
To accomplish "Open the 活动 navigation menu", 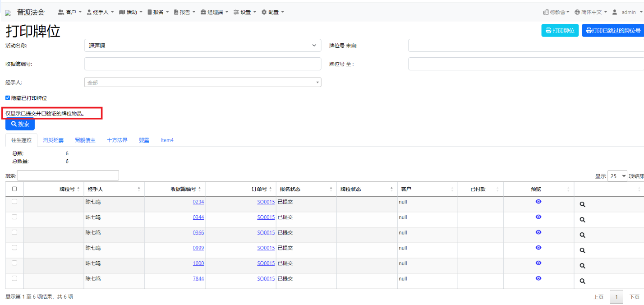I will tap(131, 12).
